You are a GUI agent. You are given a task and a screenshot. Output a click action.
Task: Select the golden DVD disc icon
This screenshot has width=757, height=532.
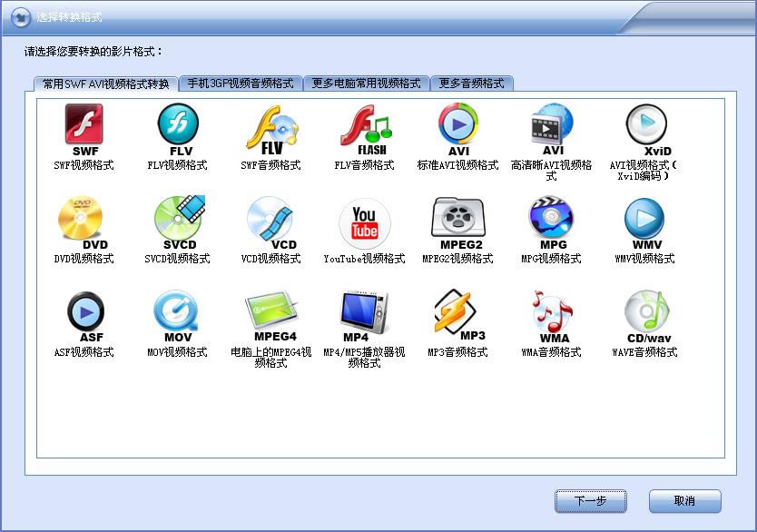pos(83,223)
